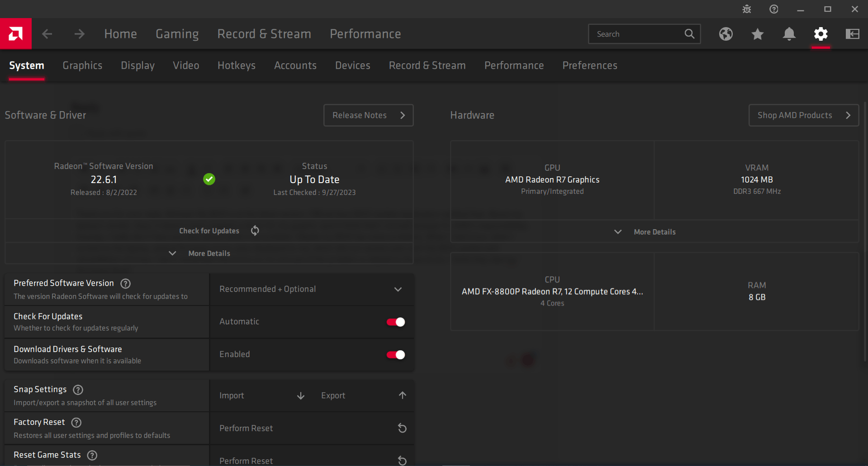Click Export snapshot settings

pyautogui.click(x=333, y=395)
